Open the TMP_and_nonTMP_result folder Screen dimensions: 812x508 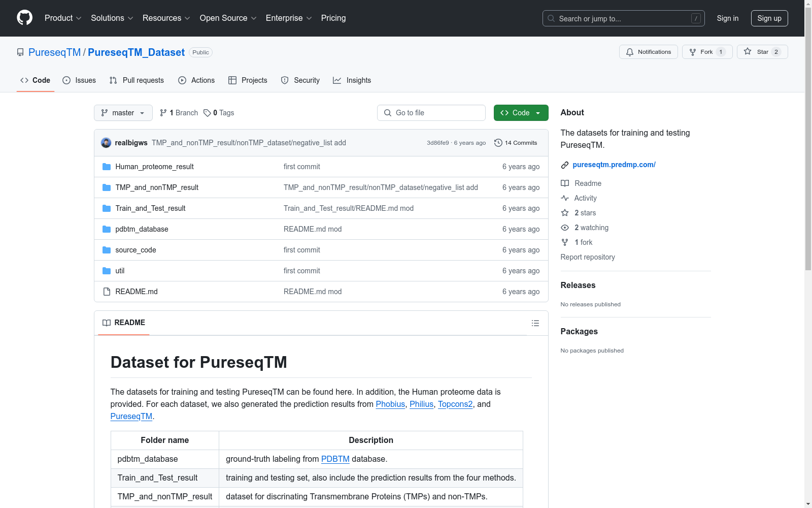(x=157, y=187)
